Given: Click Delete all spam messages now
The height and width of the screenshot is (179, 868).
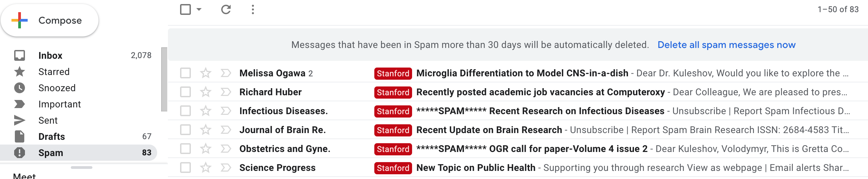Looking at the screenshot, I should point(726,45).
